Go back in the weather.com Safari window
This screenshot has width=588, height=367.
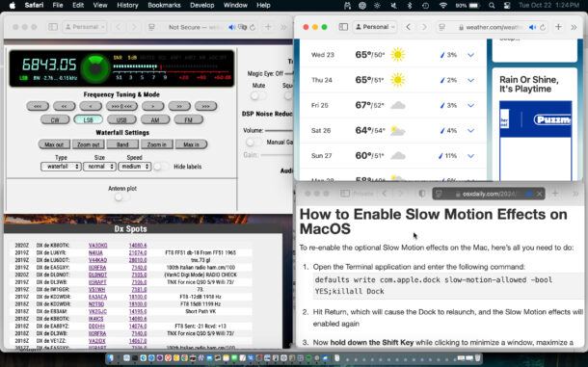pos(409,27)
